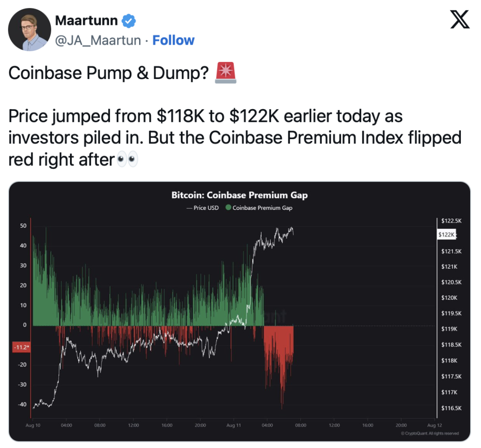Click the red -11.2 value marker on left axis
The width and height of the screenshot is (481, 448).
(x=21, y=347)
